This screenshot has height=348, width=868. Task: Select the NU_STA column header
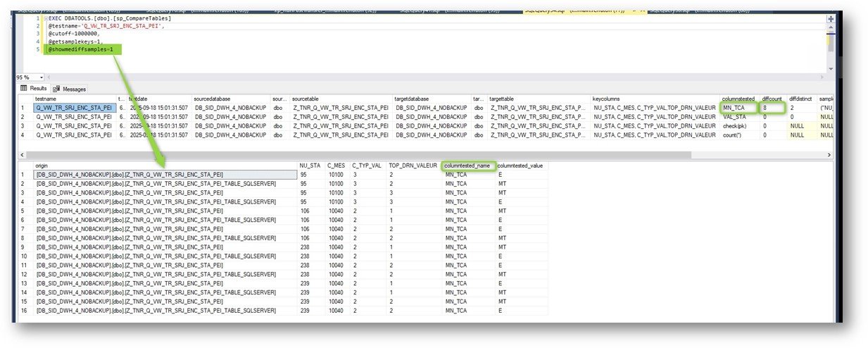(312, 166)
